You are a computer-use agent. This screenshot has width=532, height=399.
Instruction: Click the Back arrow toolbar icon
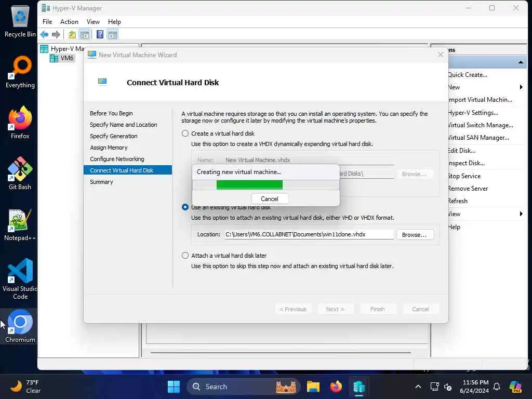[x=44, y=34]
